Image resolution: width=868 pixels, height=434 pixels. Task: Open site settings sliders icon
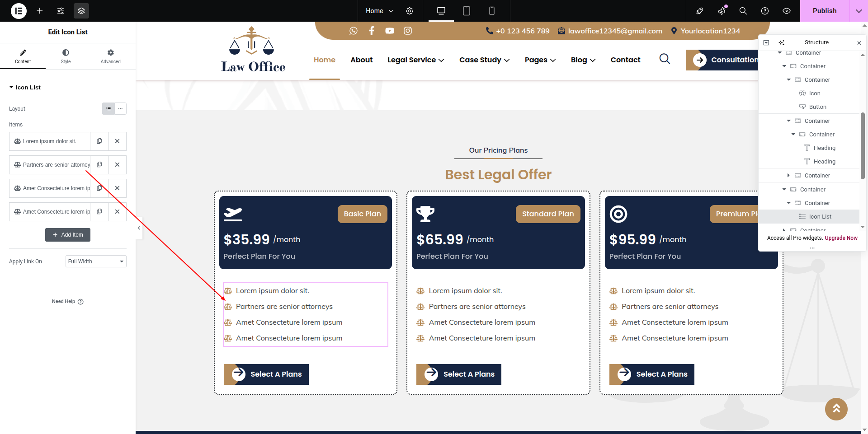click(x=61, y=11)
